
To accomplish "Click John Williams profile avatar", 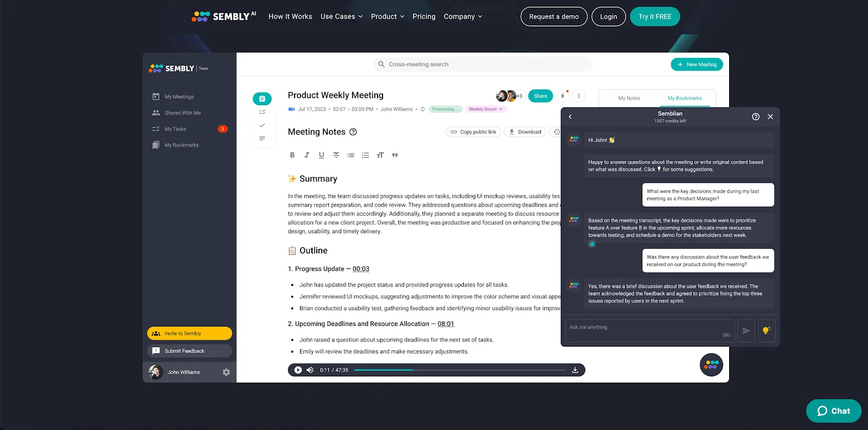I will pyautogui.click(x=156, y=372).
